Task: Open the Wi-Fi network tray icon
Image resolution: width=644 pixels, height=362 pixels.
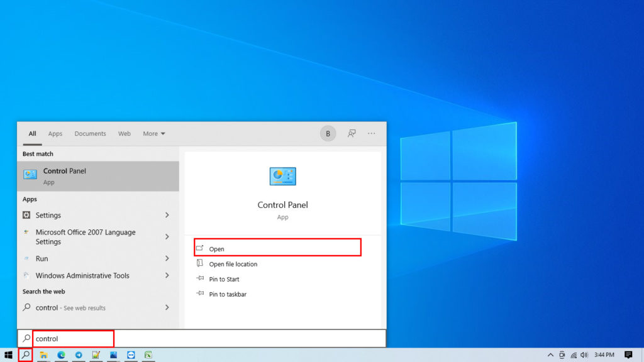Action: click(x=574, y=355)
